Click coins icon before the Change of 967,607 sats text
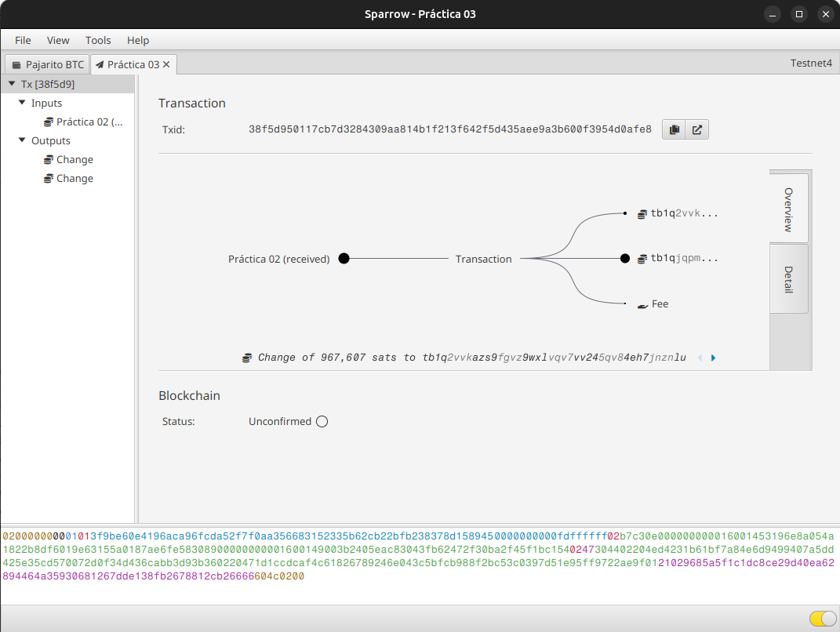Screen dimensions: 840x632 [x=247, y=358]
